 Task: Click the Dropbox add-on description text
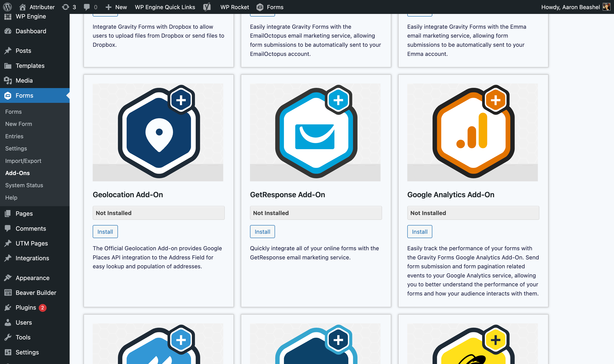[x=159, y=36]
